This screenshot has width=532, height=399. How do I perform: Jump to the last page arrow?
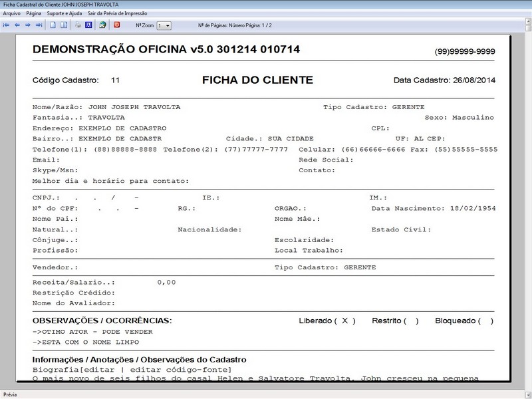(x=39, y=25)
